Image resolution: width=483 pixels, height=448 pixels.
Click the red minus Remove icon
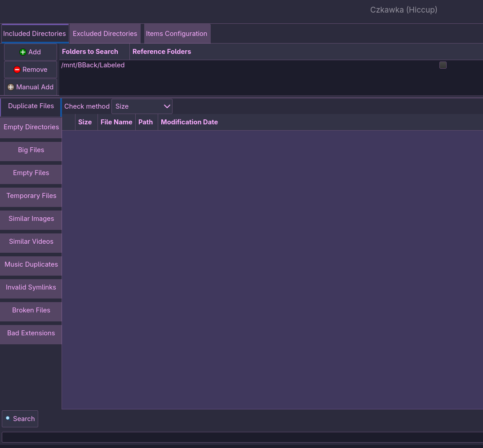(17, 70)
